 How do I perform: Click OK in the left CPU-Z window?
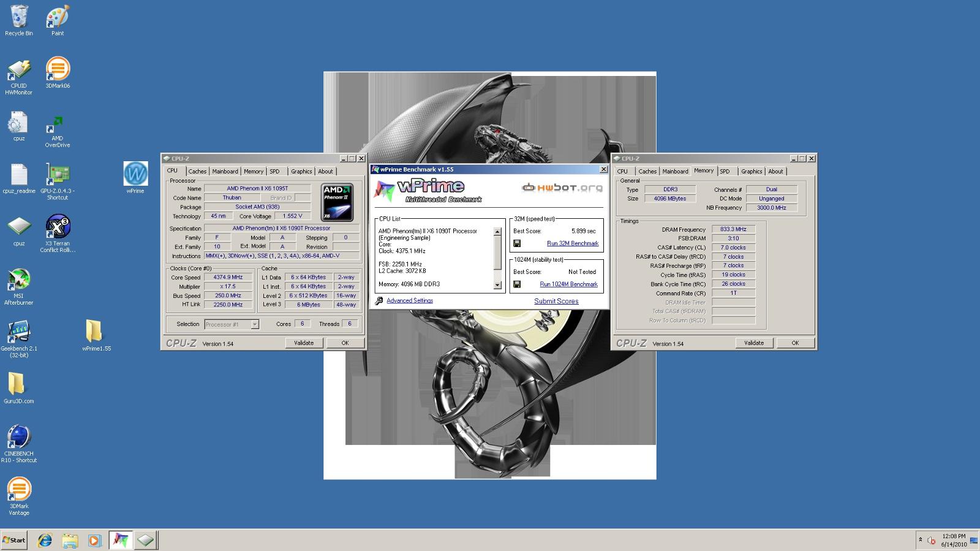[345, 343]
